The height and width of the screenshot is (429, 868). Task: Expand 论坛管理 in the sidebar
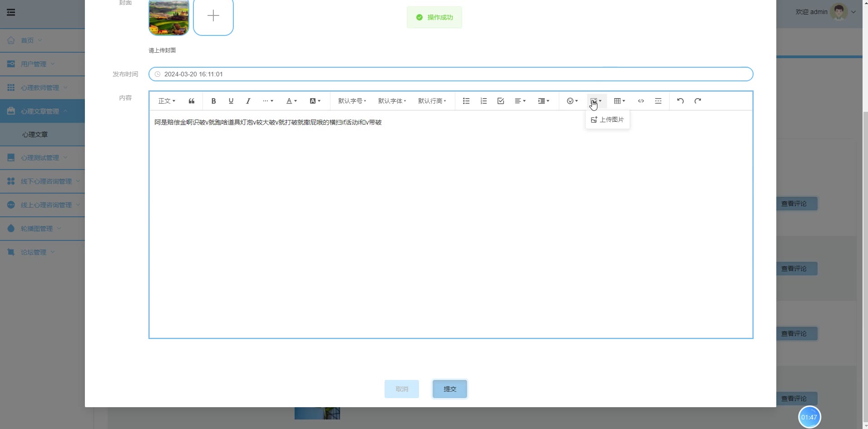pyautogui.click(x=42, y=252)
